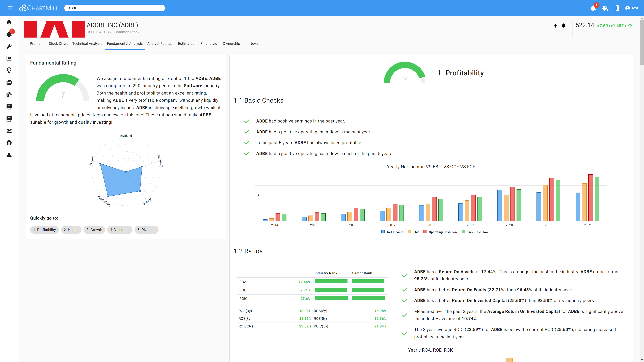This screenshot has width=644, height=362.
Task: Click the Sector Rank column header
Action: click(362, 273)
